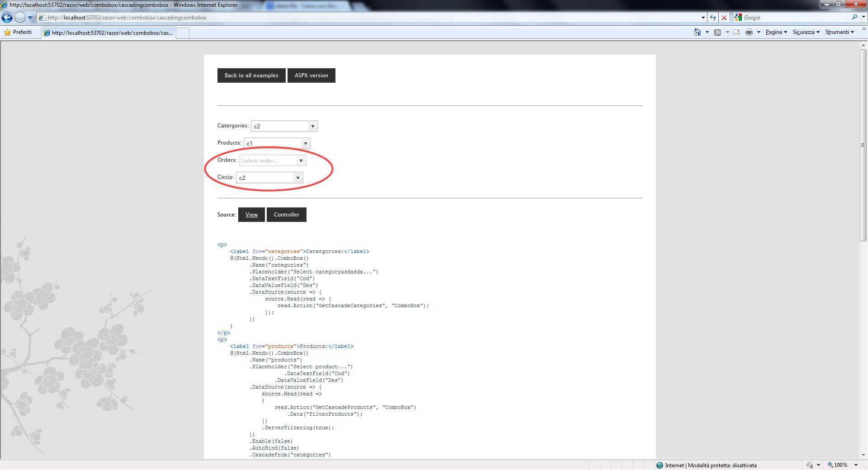Image resolution: width=868 pixels, height=470 pixels.
Task: Click the Home page icon
Action: point(698,32)
